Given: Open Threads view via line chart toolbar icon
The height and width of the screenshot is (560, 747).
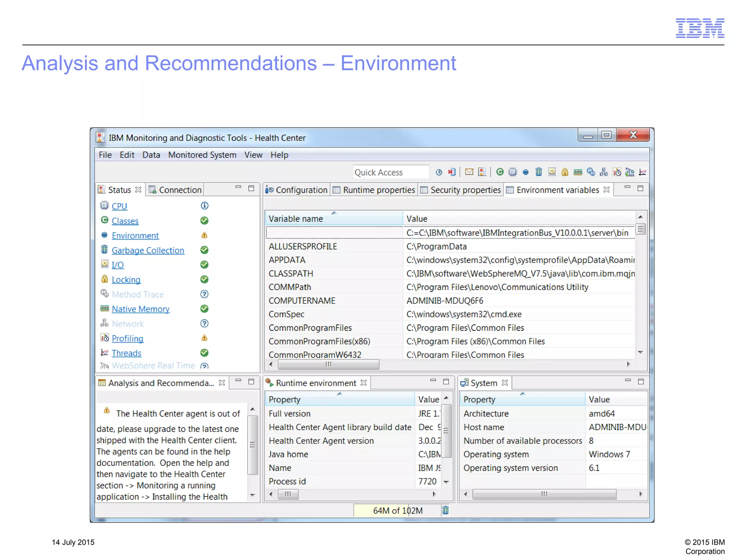Looking at the screenshot, I should tap(643, 172).
